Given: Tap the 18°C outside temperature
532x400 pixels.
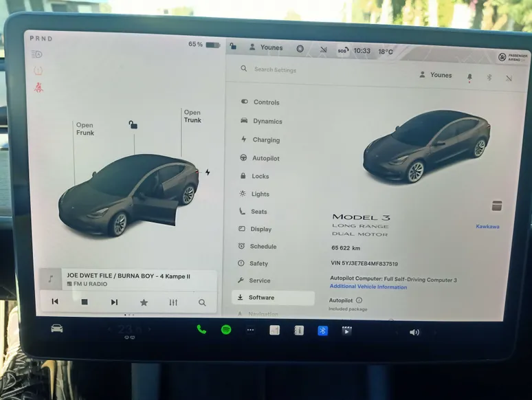Looking at the screenshot, I should tap(386, 52).
